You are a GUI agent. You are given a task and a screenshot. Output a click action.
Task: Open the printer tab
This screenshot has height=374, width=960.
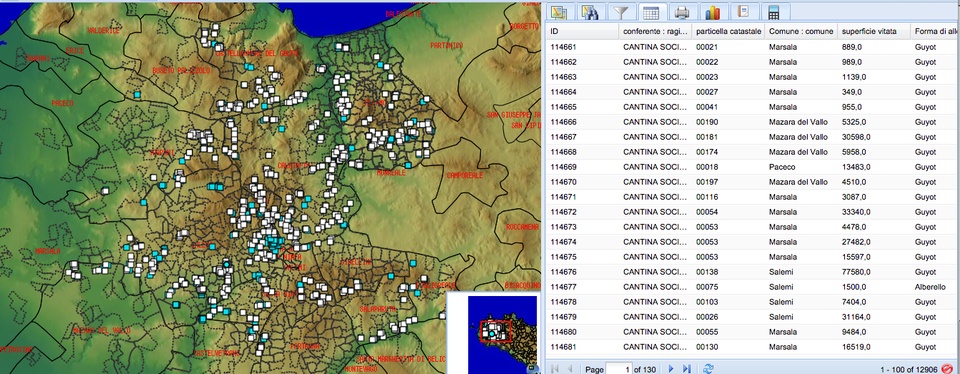pos(682,12)
